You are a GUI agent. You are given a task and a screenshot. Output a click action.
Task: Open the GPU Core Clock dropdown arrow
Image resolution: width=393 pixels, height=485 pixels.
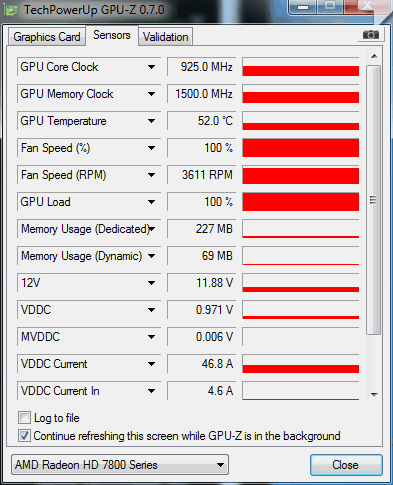pyautogui.click(x=151, y=67)
